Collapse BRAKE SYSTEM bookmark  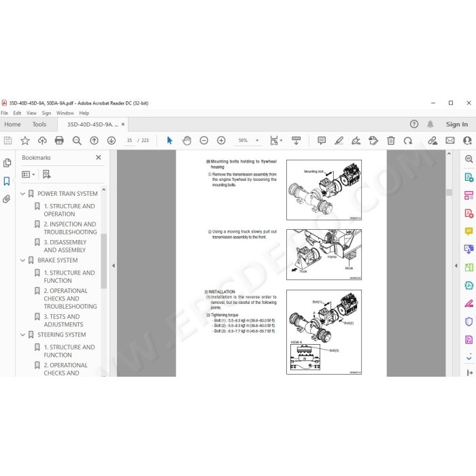point(22,260)
